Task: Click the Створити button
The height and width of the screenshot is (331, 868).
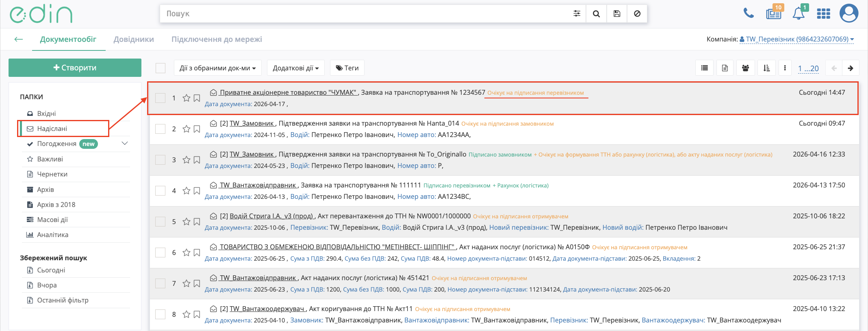Action: coord(75,68)
